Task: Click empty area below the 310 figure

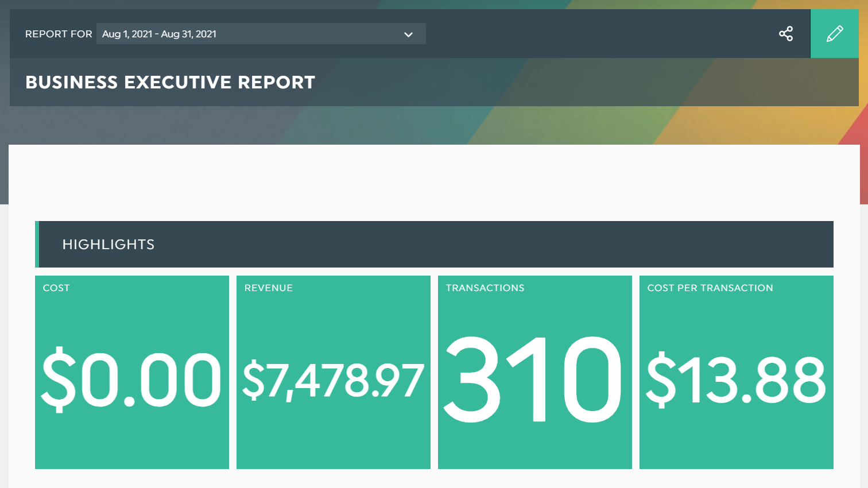Action: point(534,448)
